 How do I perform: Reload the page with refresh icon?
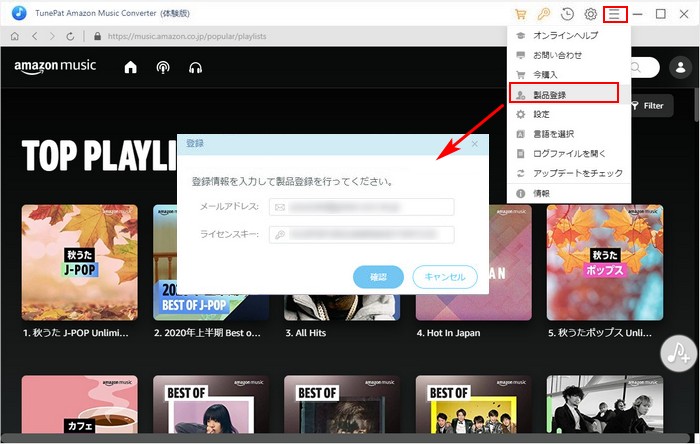[x=70, y=36]
